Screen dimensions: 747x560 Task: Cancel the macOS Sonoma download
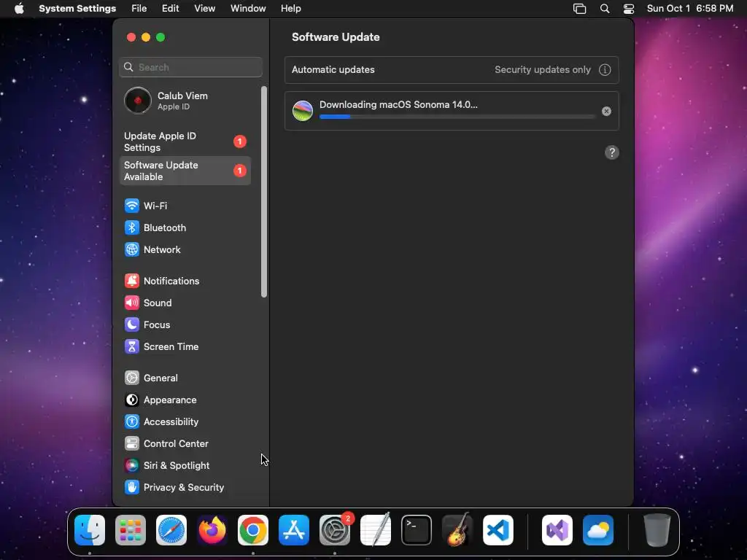pyautogui.click(x=606, y=112)
